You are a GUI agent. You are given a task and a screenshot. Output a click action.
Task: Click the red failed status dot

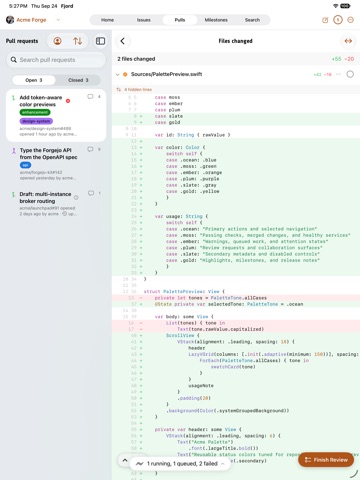point(68,101)
